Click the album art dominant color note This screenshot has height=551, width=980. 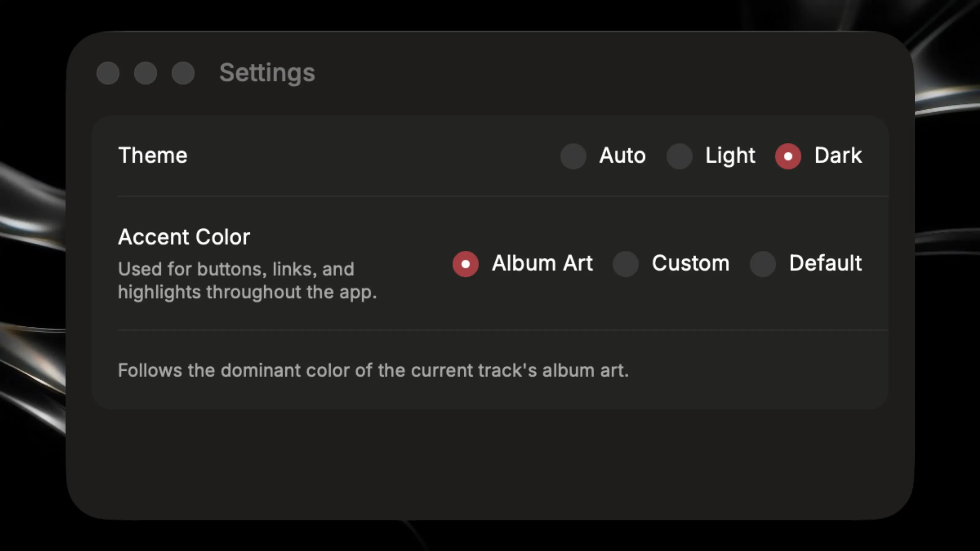373,370
